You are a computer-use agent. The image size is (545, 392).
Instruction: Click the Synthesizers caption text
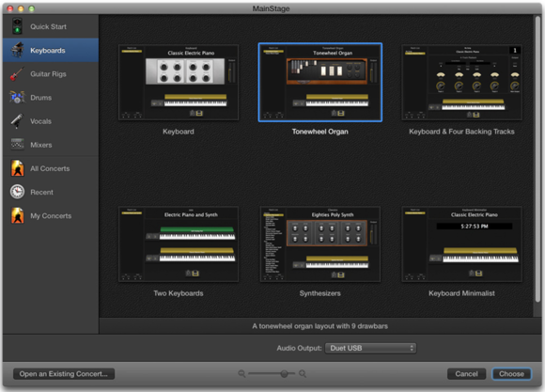pyautogui.click(x=319, y=293)
